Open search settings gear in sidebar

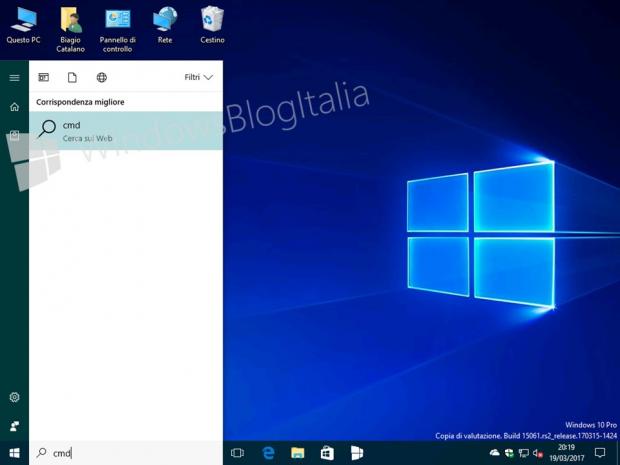point(14,397)
